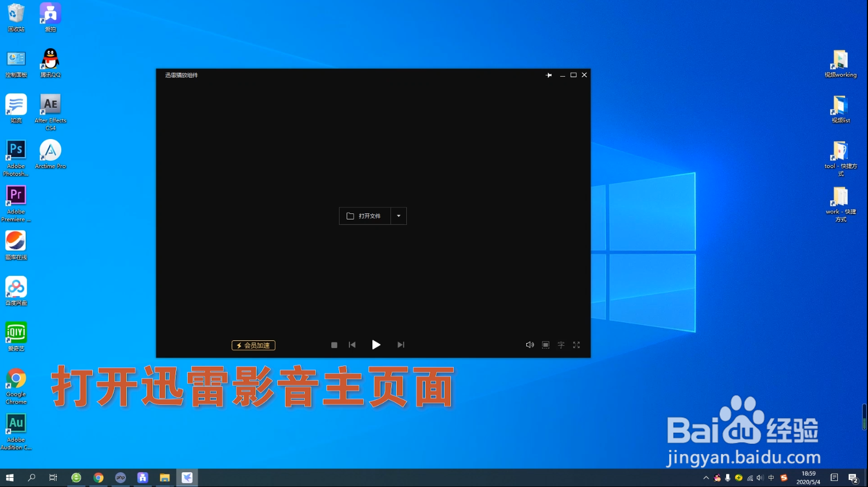868x487 pixels.
Task: Pin the player window on top
Action: pos(549,75)
